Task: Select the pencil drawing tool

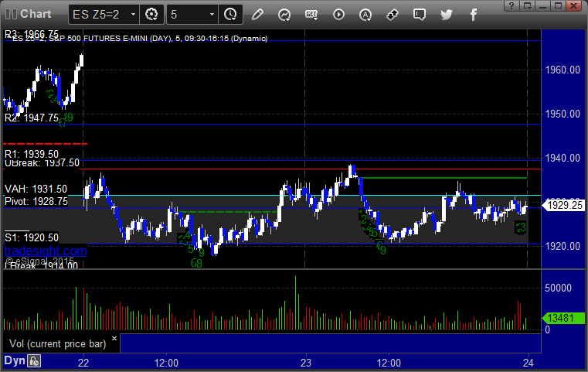Action: 257,15
